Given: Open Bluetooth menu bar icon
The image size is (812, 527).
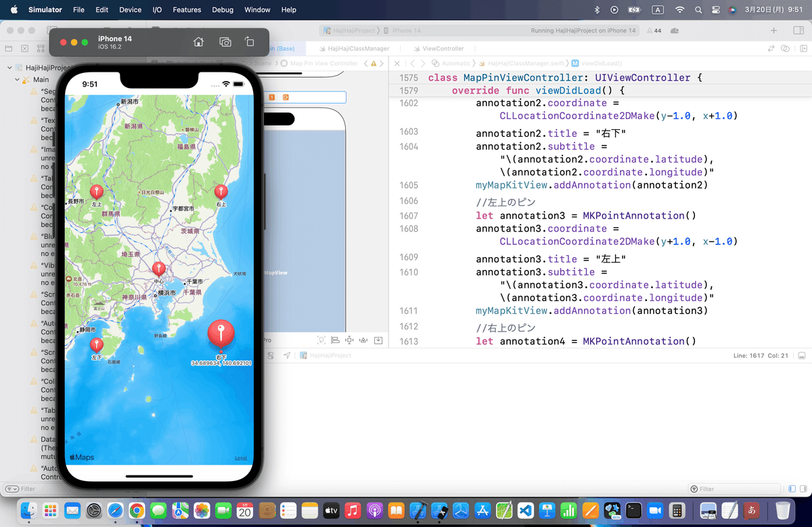Looking at the screenshot, I should click(597, 9).
